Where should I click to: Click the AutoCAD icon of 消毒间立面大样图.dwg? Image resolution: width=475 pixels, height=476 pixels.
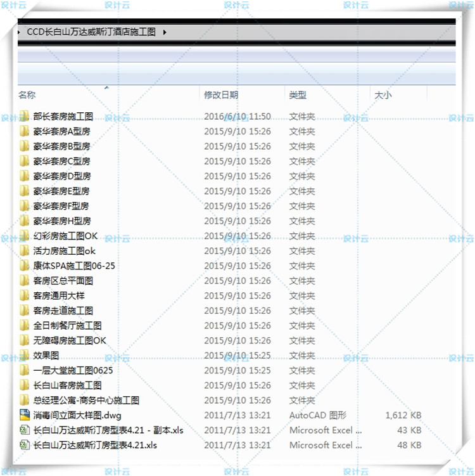[25, 415]
